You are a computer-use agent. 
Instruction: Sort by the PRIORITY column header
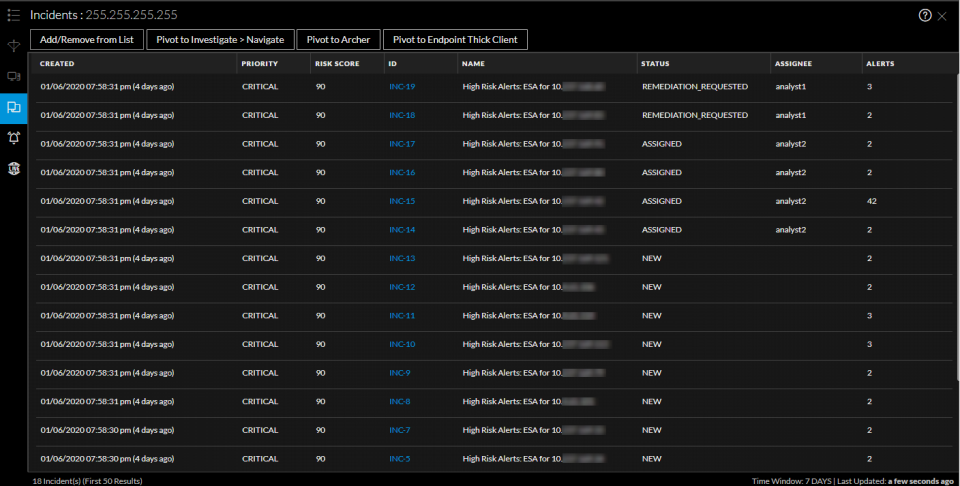[x=260, y=64]
